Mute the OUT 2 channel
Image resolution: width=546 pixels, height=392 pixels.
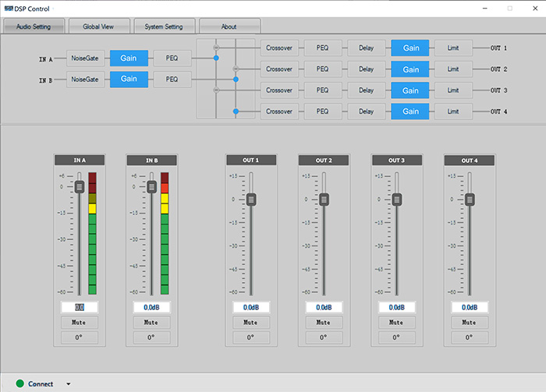[324, 323]
